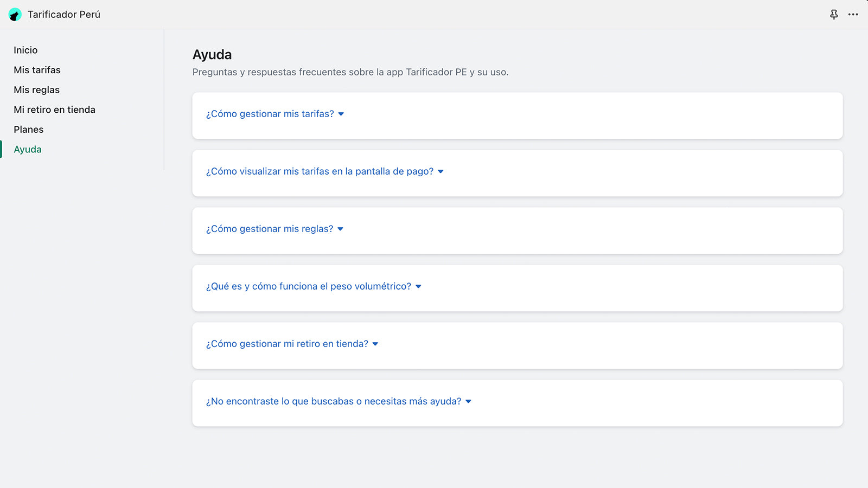The image size is (868, 488).
Task: Expand '¿Cómo gestionar mis tarifas?' question
Action: click(x=270, y=114)
